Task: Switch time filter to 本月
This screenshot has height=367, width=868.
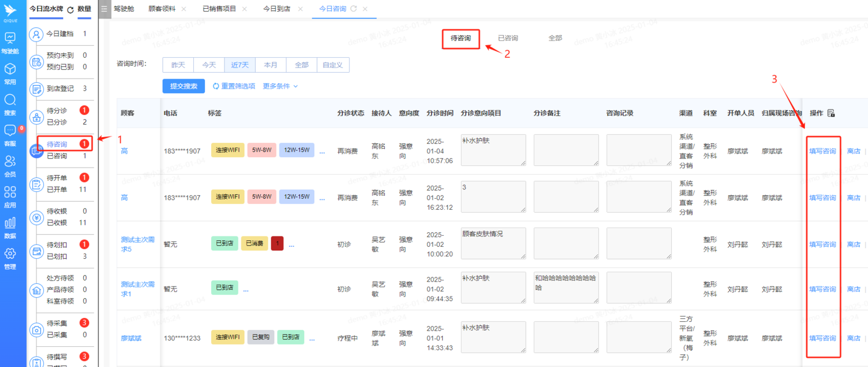Action: pyautogui.click(x=271, y=65)
